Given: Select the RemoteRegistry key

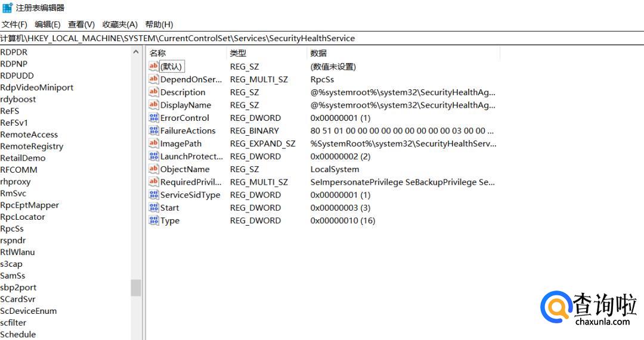Looking at the screenshot, I should (x=32, y=146).
